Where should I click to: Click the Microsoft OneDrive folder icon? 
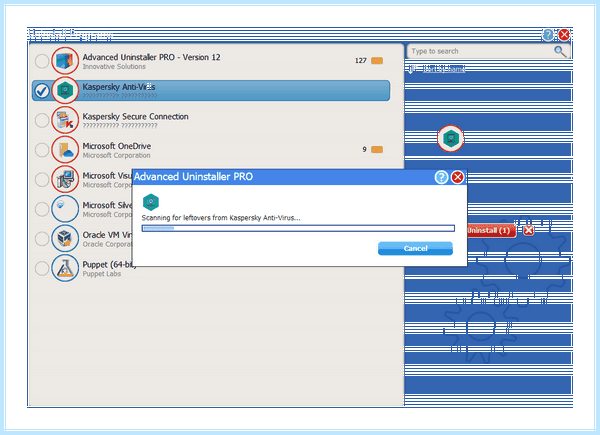point(65,150)
